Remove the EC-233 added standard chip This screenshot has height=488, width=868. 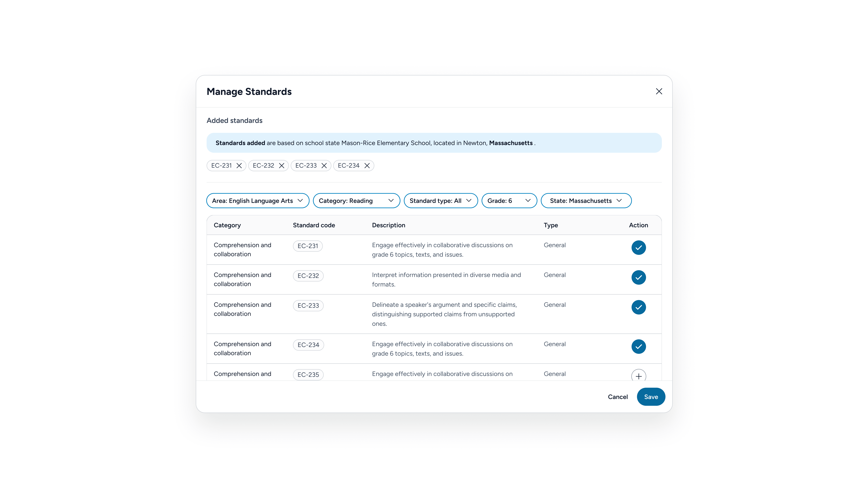[324, 165]
